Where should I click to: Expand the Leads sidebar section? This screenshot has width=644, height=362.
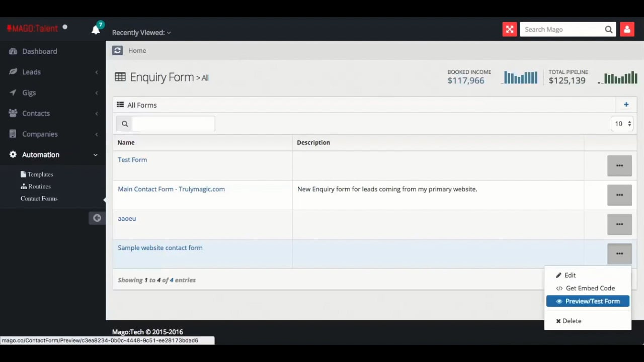pyautogui.click(x=53, y=72)
